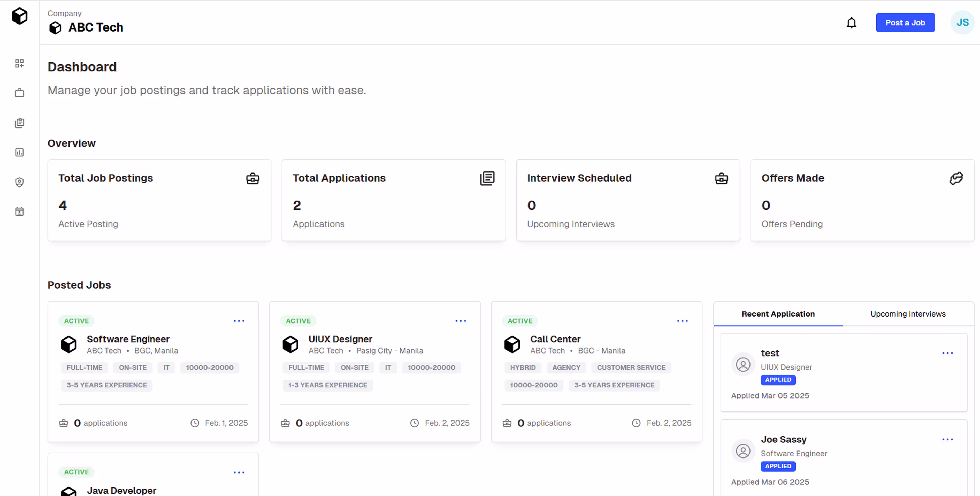
Task: Click the Total Applications card
Action: [x=393, y=200]
